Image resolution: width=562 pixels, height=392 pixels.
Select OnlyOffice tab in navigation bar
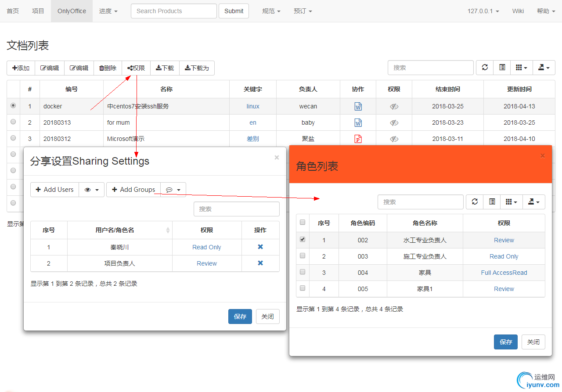[72, 11]
